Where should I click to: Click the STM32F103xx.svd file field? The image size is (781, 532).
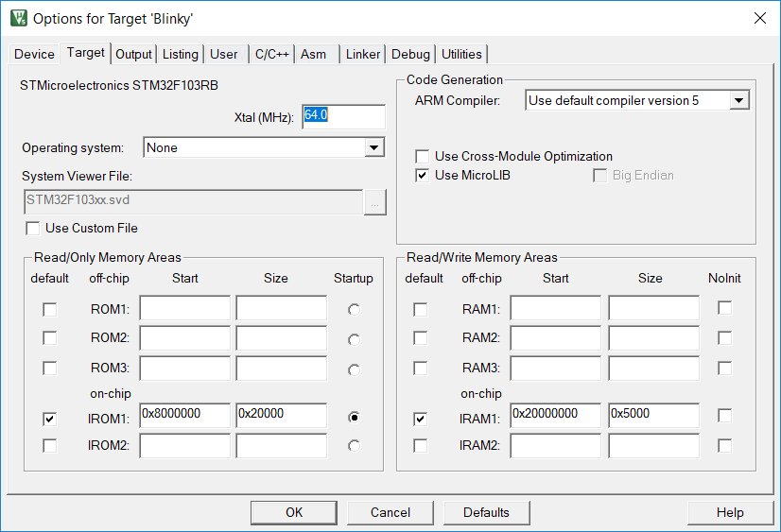click(193, 202)
